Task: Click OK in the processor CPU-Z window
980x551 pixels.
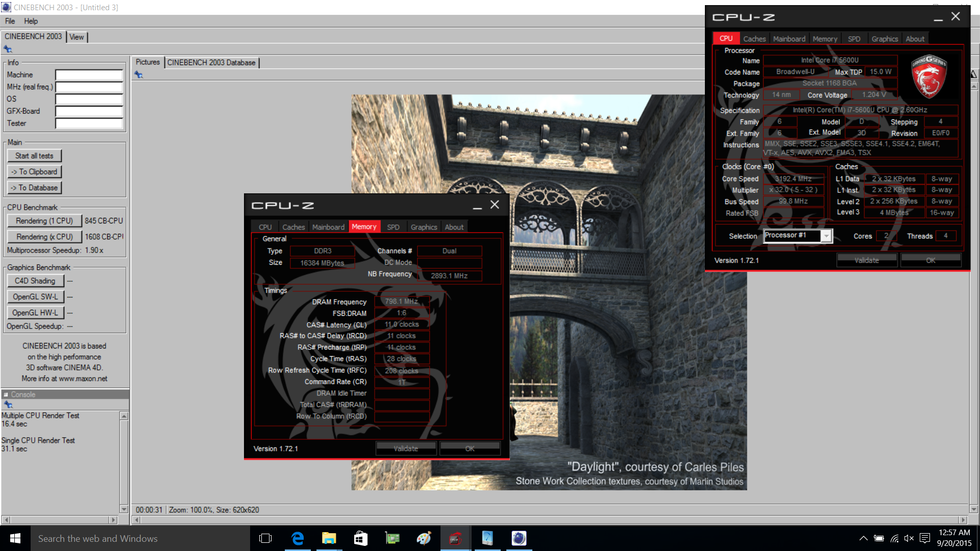Action: [x=930, y=260]
